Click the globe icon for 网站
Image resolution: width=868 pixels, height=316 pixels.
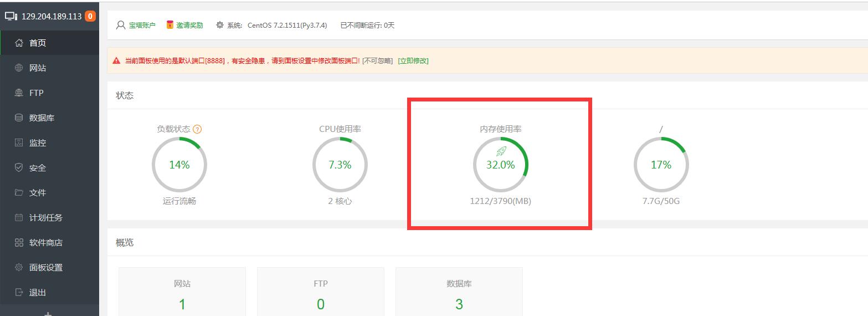point(19,68)
